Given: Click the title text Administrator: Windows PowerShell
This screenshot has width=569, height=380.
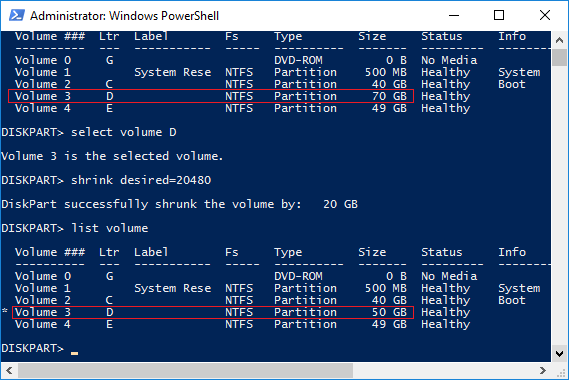Looking at the screenshot, I should [124, 16].
